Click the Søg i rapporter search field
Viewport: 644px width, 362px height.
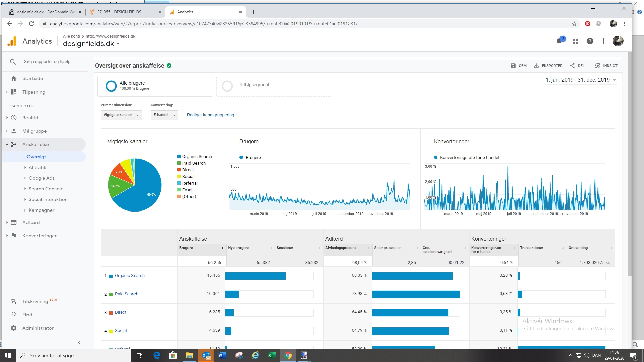47,62
